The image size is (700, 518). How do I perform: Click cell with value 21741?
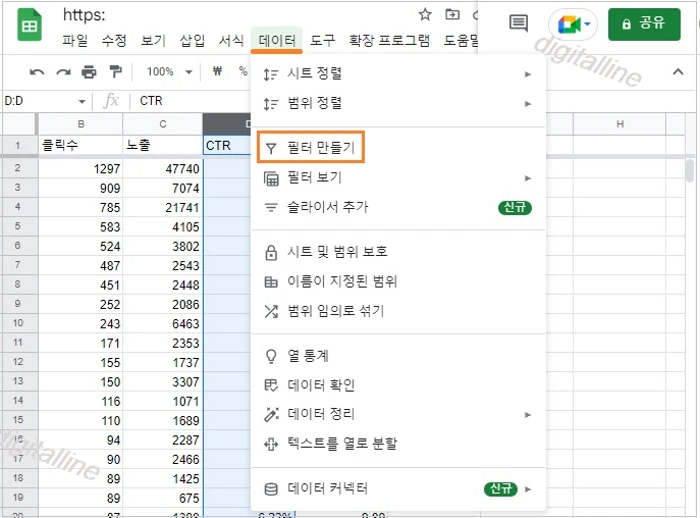(163, 208)
